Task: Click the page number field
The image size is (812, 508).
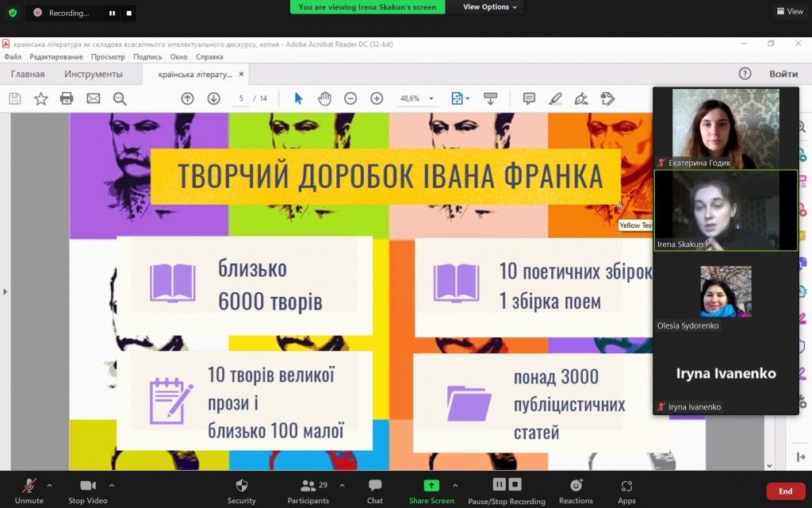Action: coord(241,98)
